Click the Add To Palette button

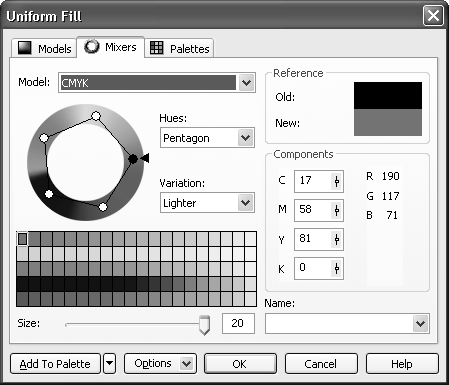(55, 364)
